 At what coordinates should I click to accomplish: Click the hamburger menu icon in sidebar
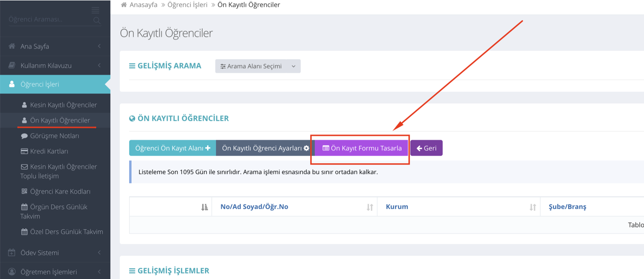[x=96, y=10]
